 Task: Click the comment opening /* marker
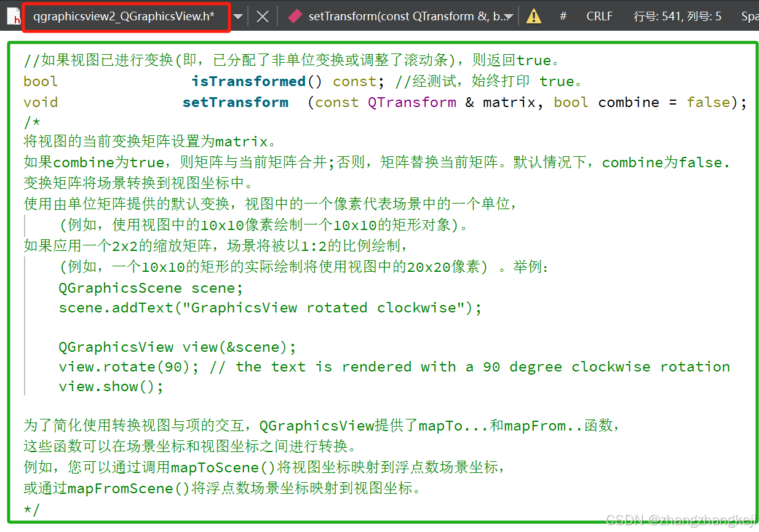click(x=32, y=122)
